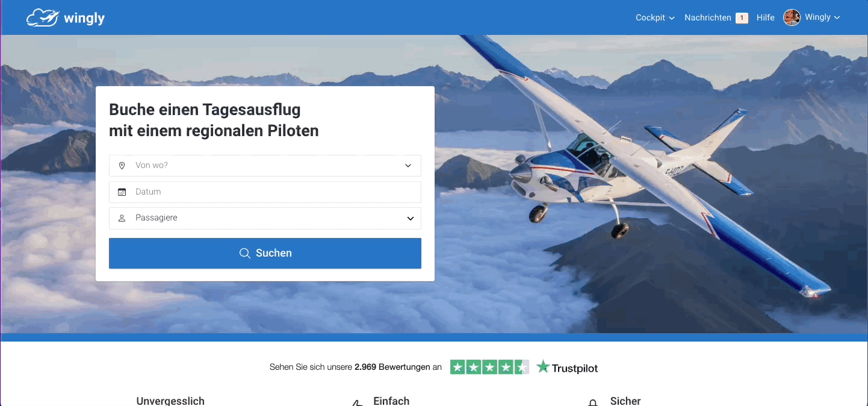The height and width of the screenshot is (406, 868).
Task: Click into the Von wo? text field
Action: 265,166
